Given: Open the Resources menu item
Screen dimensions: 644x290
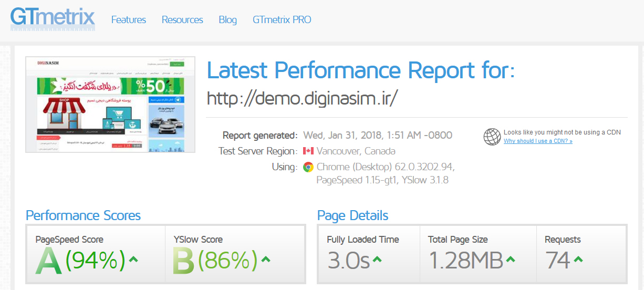Looking at the screenshot, I should (182, 20).
